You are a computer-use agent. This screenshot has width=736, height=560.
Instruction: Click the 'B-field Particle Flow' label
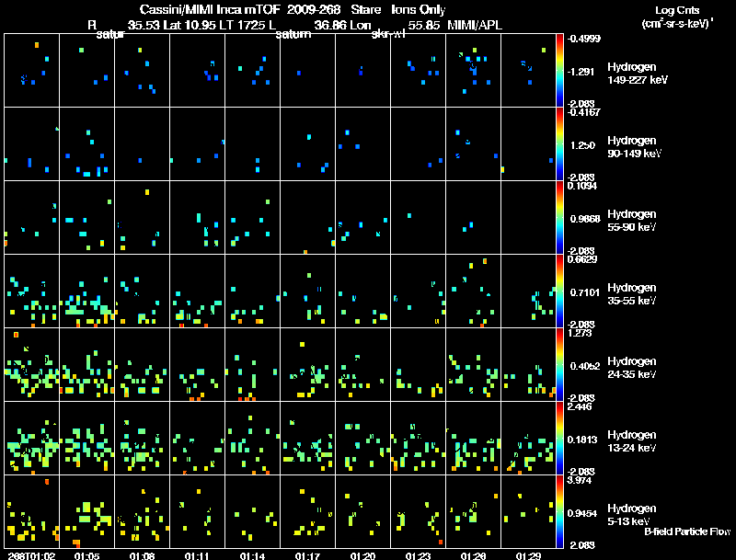(x=687, y=531)
